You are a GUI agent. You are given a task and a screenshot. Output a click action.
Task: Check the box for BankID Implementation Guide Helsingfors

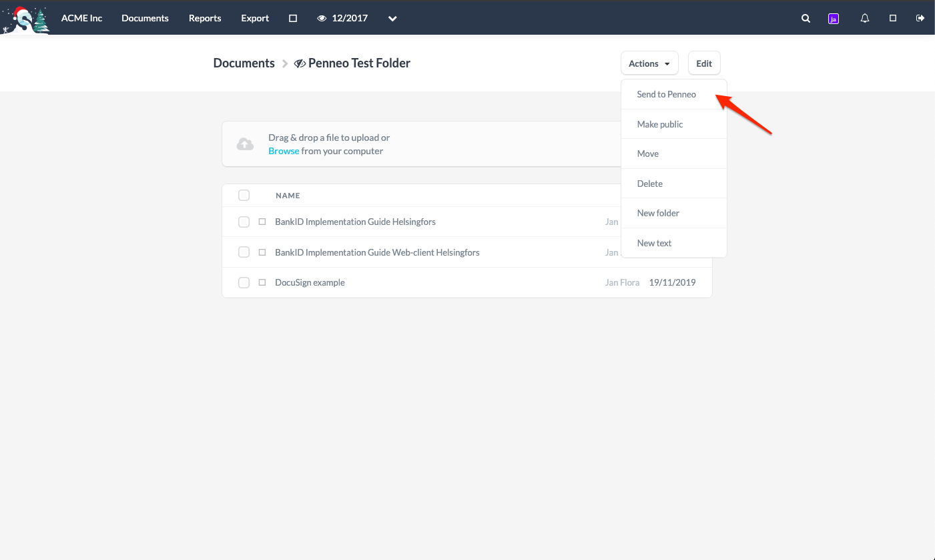click(244, 222)
